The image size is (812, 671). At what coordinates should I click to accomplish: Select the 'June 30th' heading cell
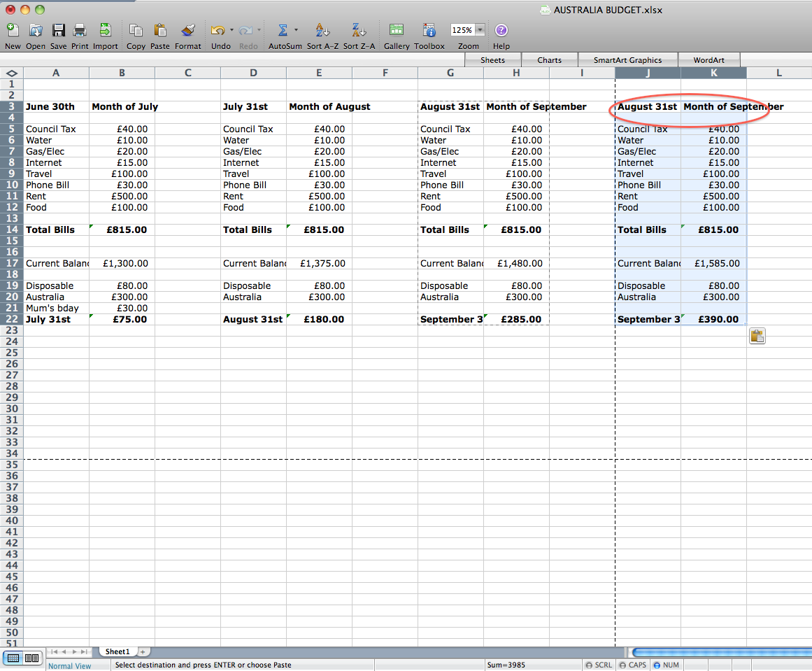point(56,106)
